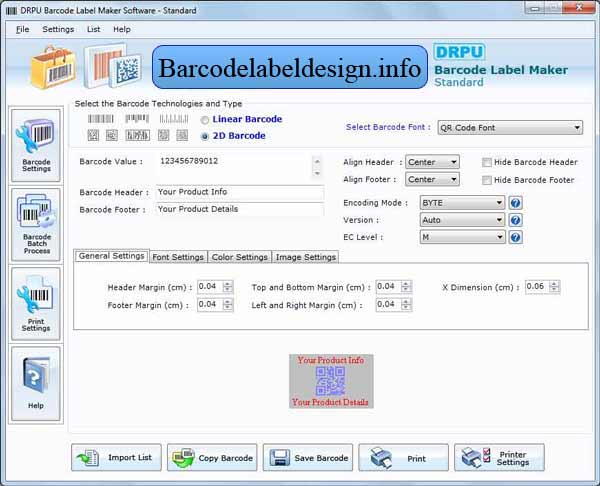Click the Barcode Value text field
Image resolution: width=600 pixels, height=486 pixels.
[235, 167]
